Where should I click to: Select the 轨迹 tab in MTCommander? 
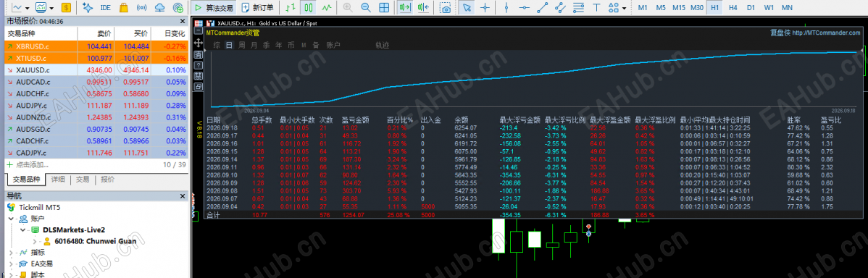tap(383, 46)
